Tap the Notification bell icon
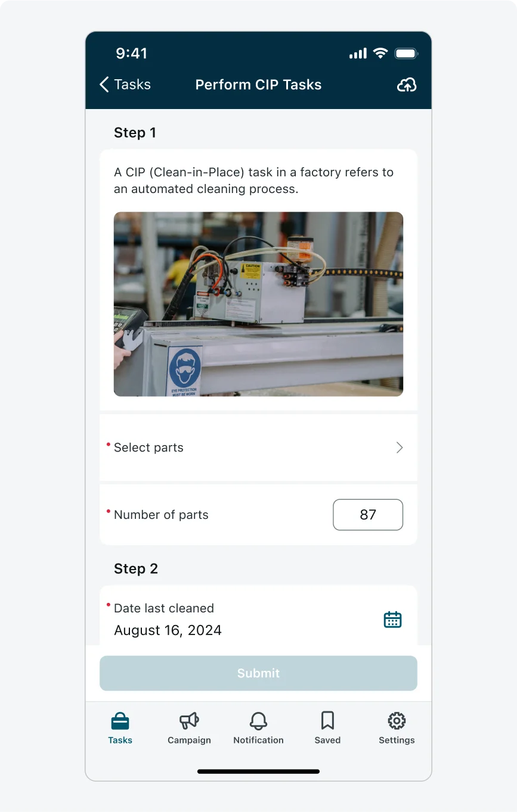The image size is (517, 812). [x=258, y=721]
